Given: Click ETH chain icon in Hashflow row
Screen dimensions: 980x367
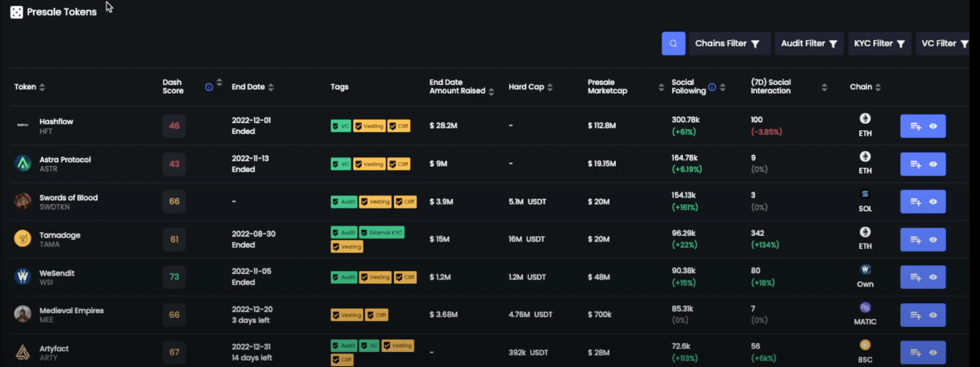Looking at the screenshot, I should point(865,119).
